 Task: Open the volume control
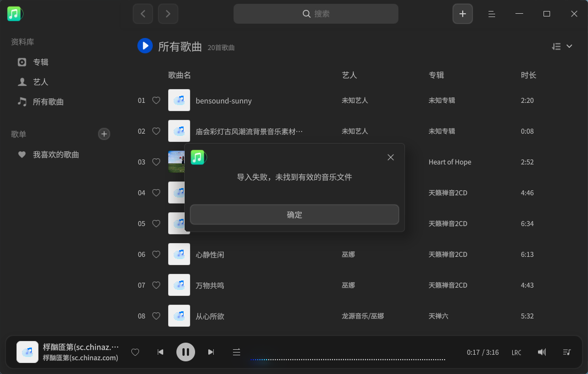542,352
